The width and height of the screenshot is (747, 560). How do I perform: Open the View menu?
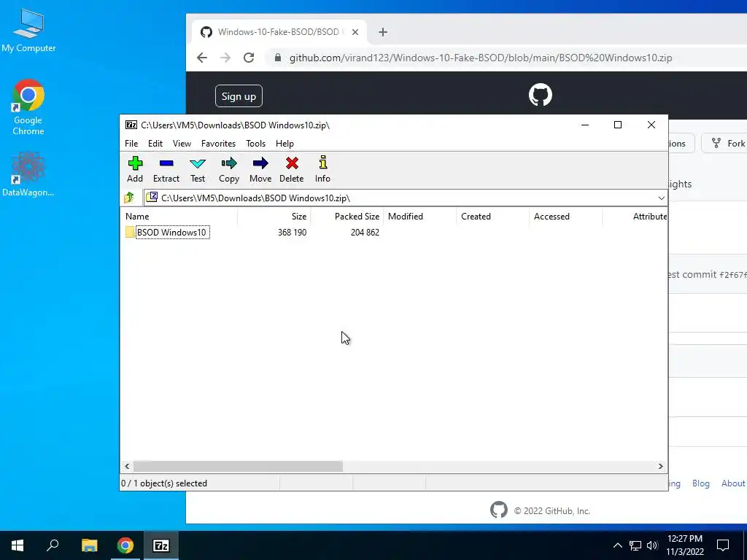pos(182,144)
